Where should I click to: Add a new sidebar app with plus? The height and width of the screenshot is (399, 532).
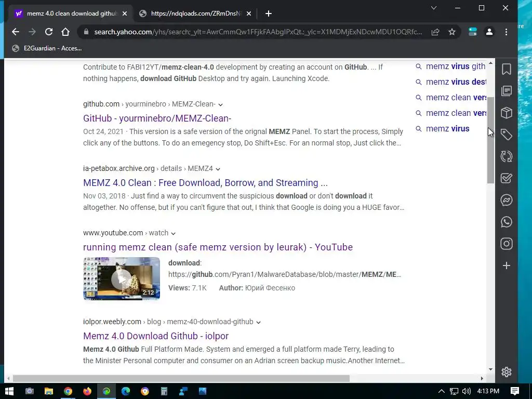point(506,265)
